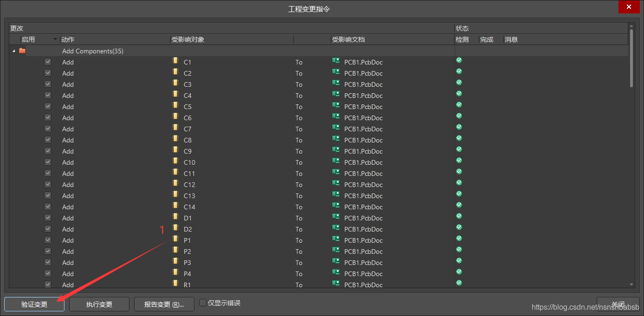
Task: Enable the 仅显示错误 checkbox
Action: click(203, 303)
